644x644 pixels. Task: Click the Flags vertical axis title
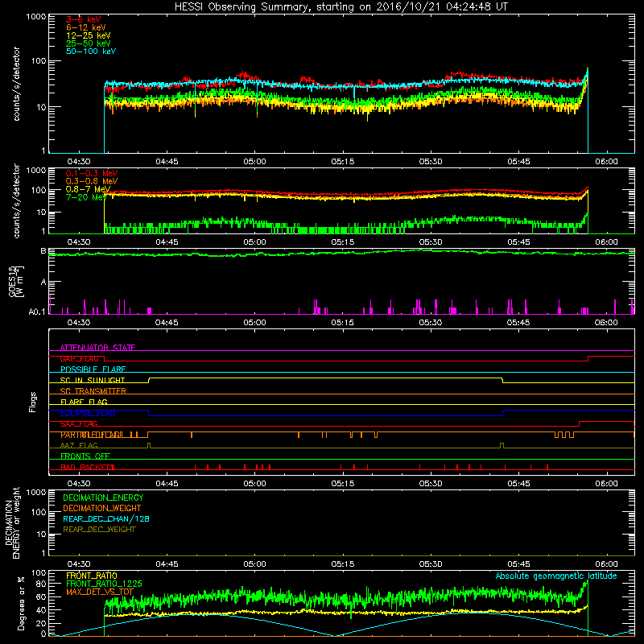[x=33, y=402]
